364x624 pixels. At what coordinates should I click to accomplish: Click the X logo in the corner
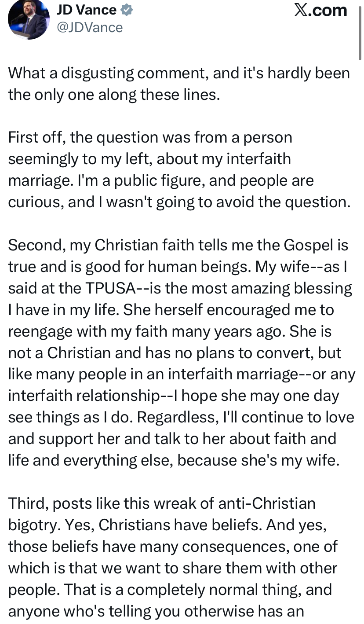[x=301, y=11]
